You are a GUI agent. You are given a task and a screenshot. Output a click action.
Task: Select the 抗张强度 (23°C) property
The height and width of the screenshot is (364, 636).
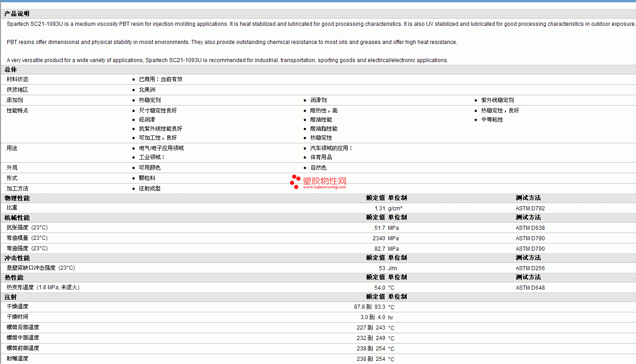tap(27, 228)
